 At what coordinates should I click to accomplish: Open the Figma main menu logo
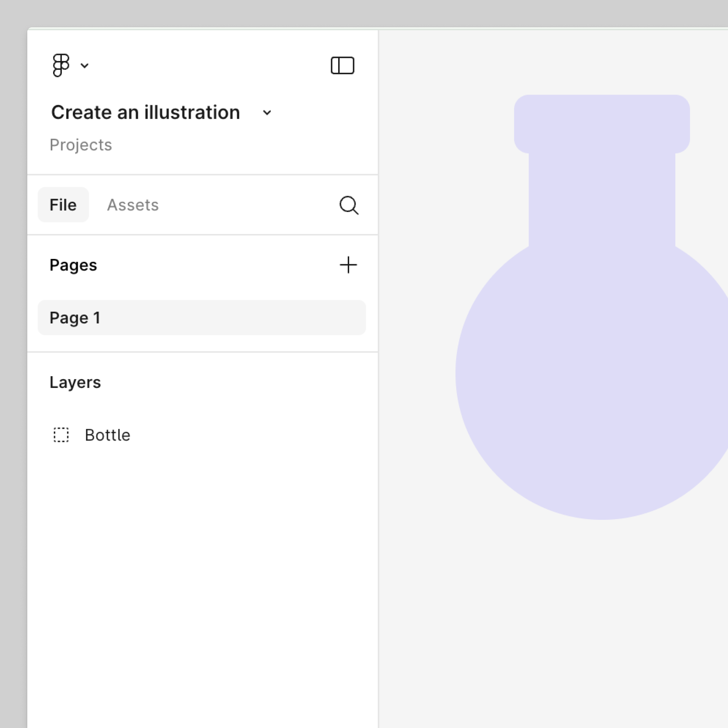click(61, 65)
